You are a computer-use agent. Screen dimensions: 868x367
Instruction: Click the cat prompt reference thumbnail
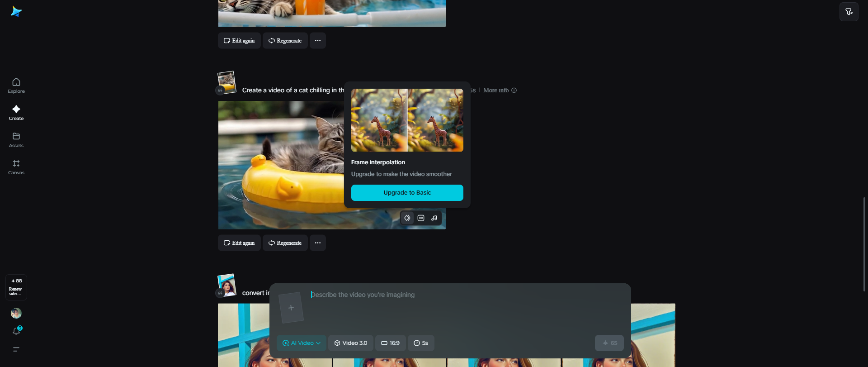point(226,82)
